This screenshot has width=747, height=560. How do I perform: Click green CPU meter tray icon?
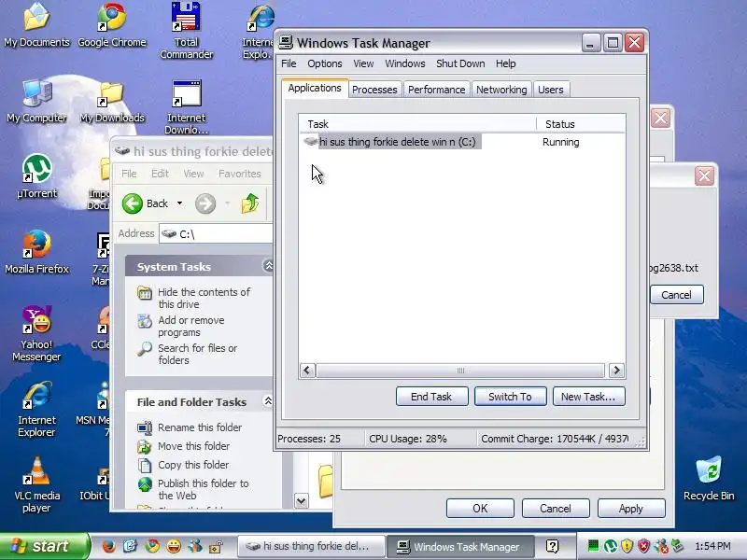click(x=593, y=546)
